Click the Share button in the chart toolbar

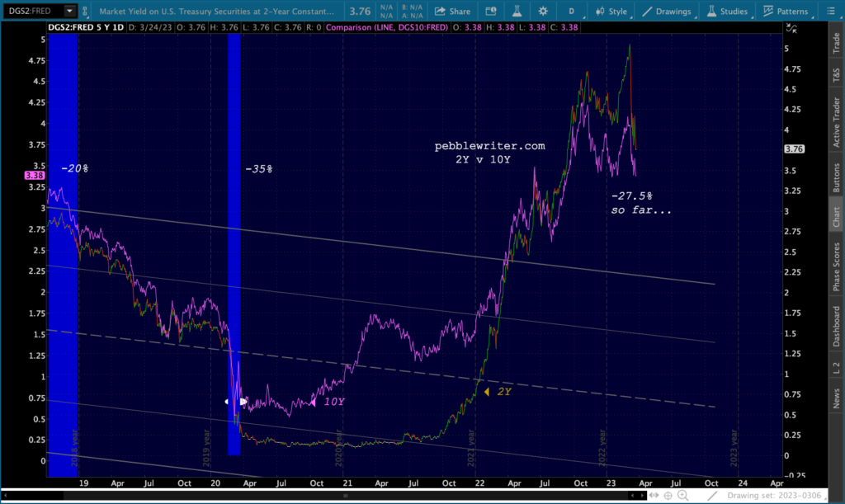tap(453, 12)
